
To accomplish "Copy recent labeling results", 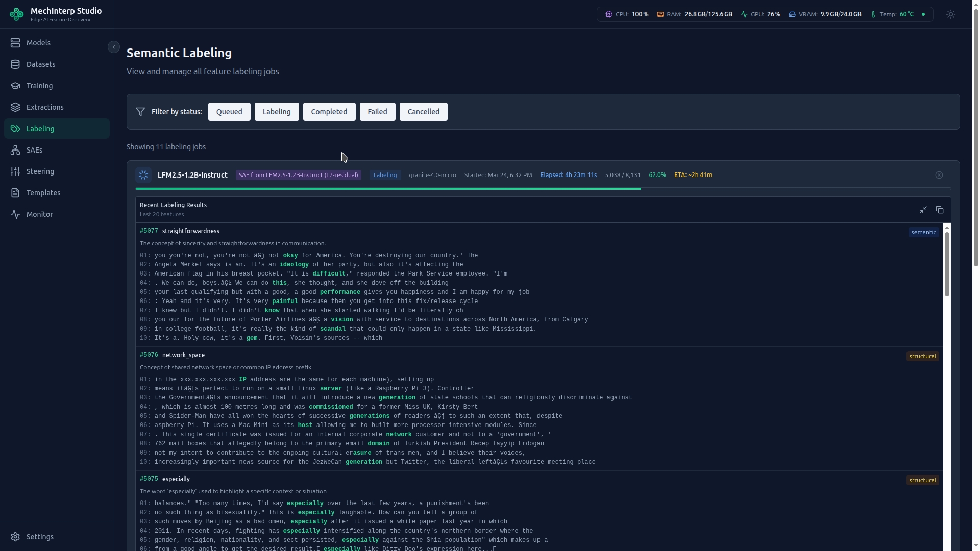I will [940, 210].
